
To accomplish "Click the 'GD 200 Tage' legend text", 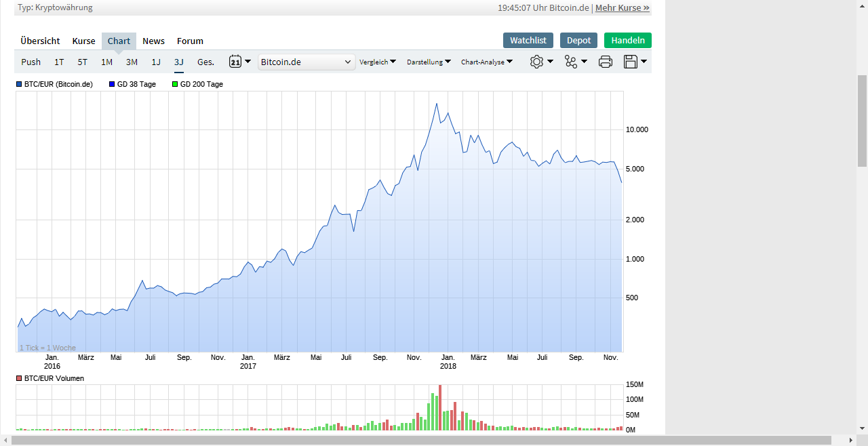I will [x=201, y=84].
